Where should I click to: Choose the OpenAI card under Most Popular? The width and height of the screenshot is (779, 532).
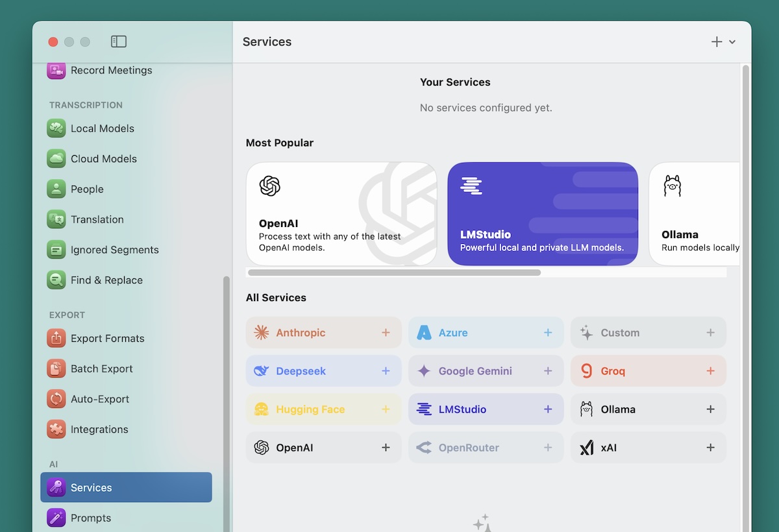tap(341, 214)
